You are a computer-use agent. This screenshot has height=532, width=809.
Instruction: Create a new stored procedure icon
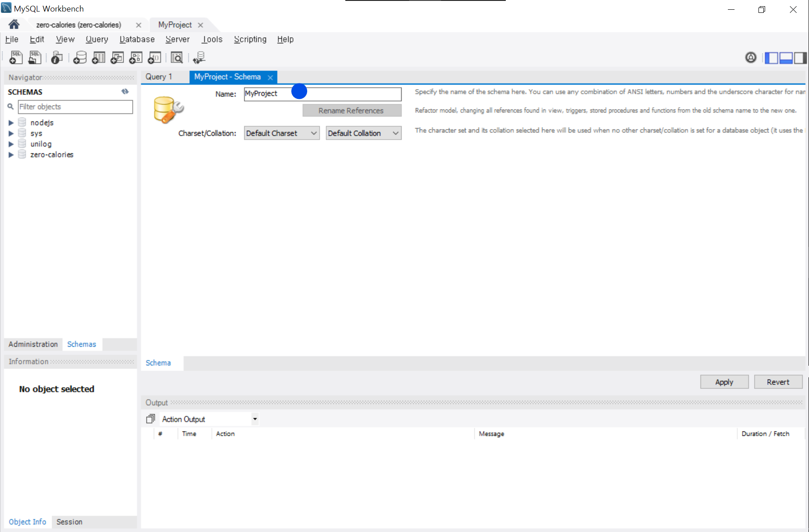click(x=136, y=58)
